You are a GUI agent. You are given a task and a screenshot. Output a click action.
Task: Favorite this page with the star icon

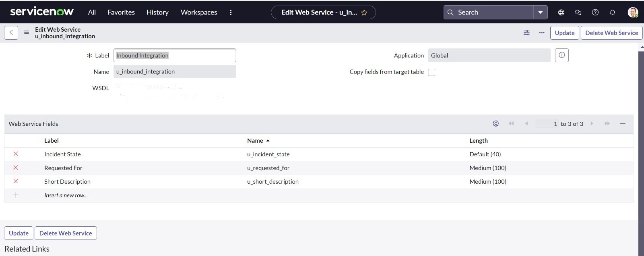(364, 12)
